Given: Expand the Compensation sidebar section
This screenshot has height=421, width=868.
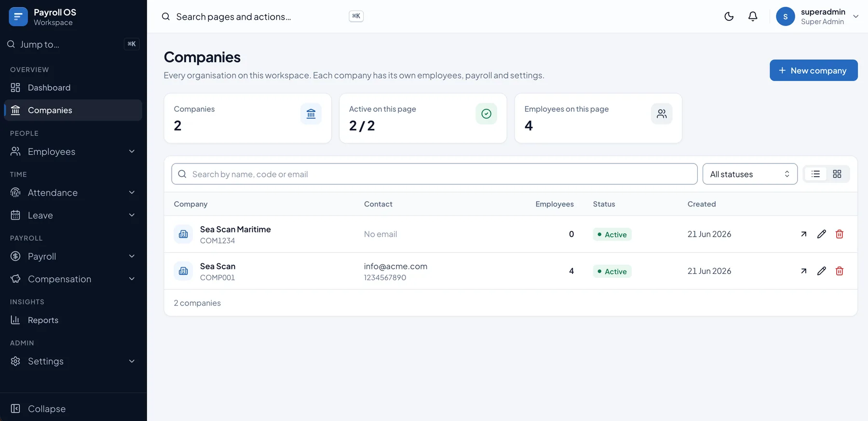Looking at the screenshot, I should tap(73, 279).
